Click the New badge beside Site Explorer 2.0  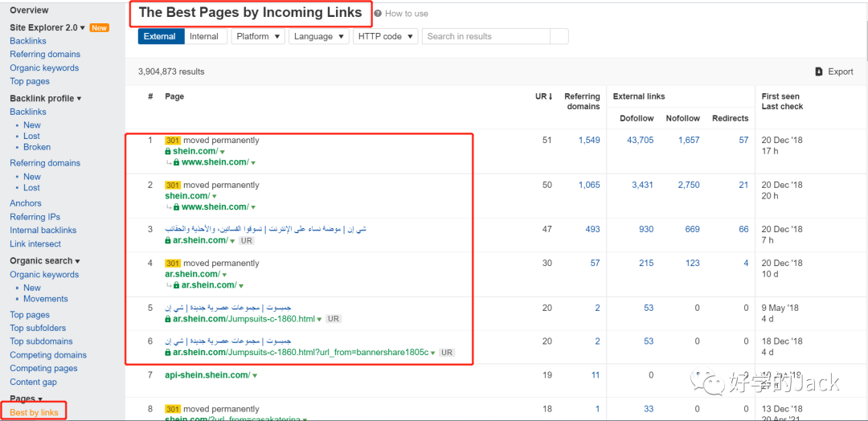tap(100, 27)
